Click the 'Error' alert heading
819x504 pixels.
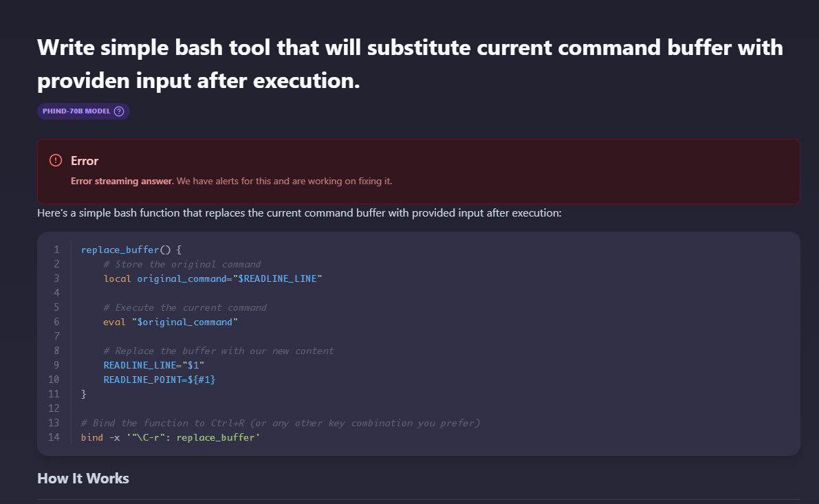pyautogui.click(x=85, y=161)
